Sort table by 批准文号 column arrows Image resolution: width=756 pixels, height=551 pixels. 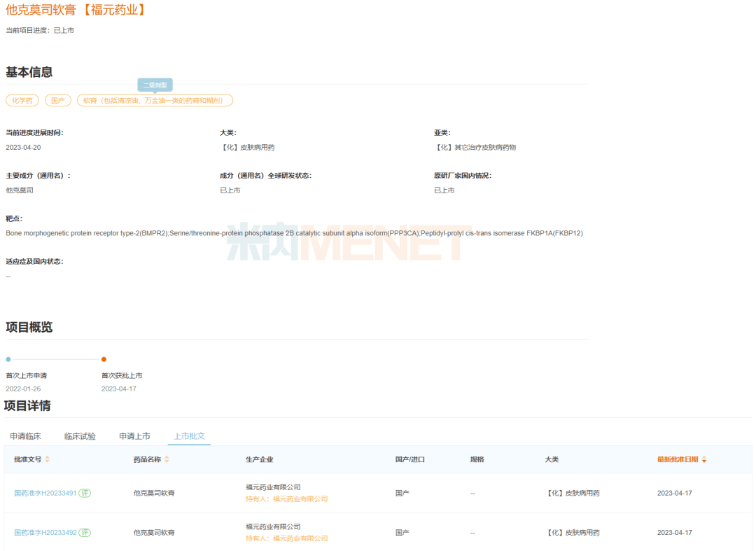[x=48, y=459]
